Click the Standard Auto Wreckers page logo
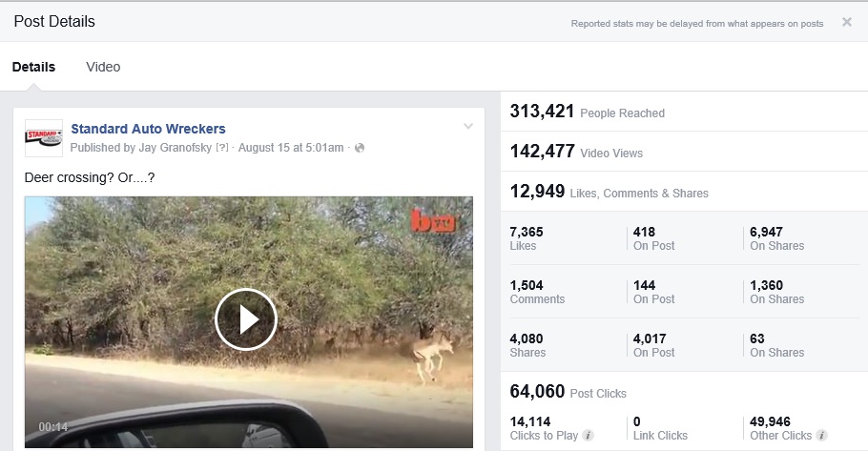Viewport: 868px width, 451px height. pos(43,137)
